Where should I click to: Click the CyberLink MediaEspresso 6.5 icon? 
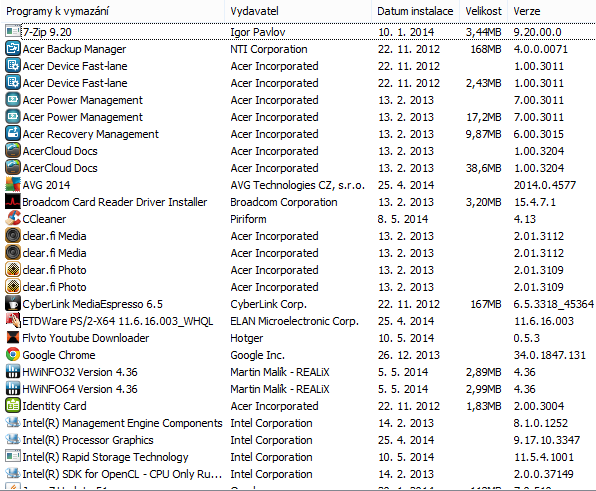[x=13, y=303]
